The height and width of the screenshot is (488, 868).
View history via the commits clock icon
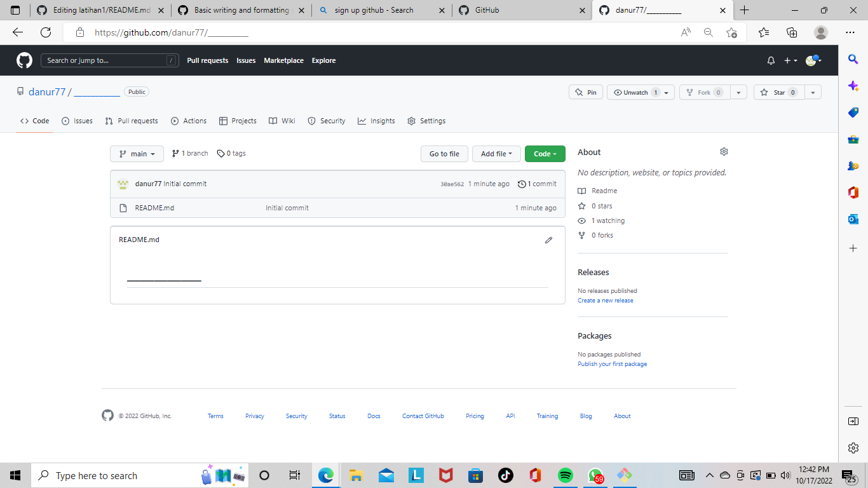tap(521, 184)
